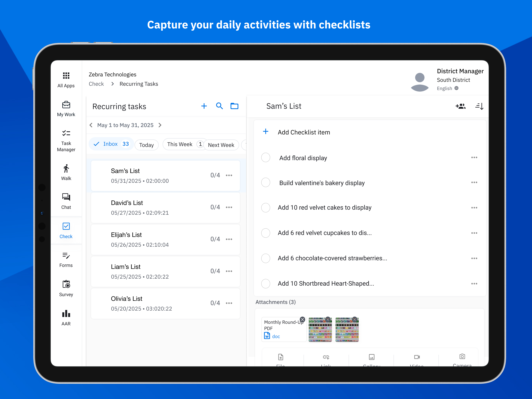Open more options for Sam's List card
This screenshot has height=399, width=532.
click(229, 175)
